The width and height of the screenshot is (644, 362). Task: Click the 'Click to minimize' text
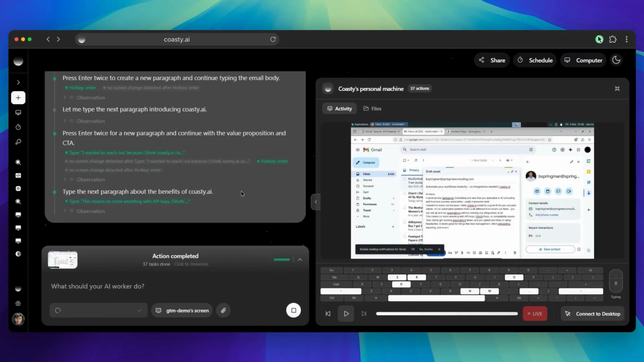point(191,264)
